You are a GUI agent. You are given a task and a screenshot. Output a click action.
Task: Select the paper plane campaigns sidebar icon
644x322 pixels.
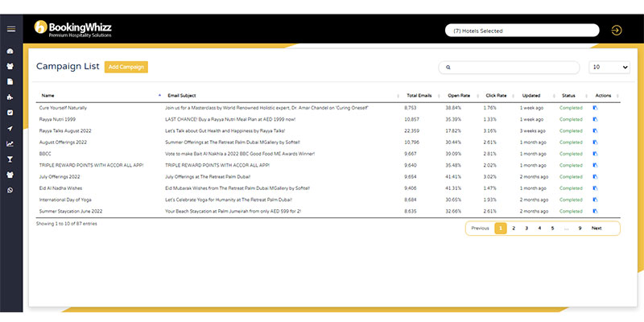point(10,128)
